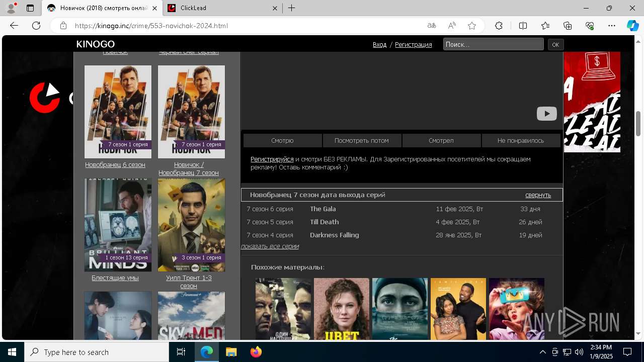This screenshot has width=644, height=362.
Task: Click Type here to search box
Action: tap(97, 352)
